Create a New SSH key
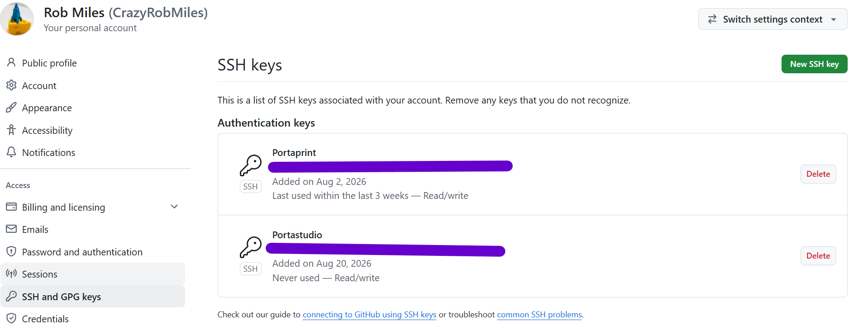 click(814, 64)
